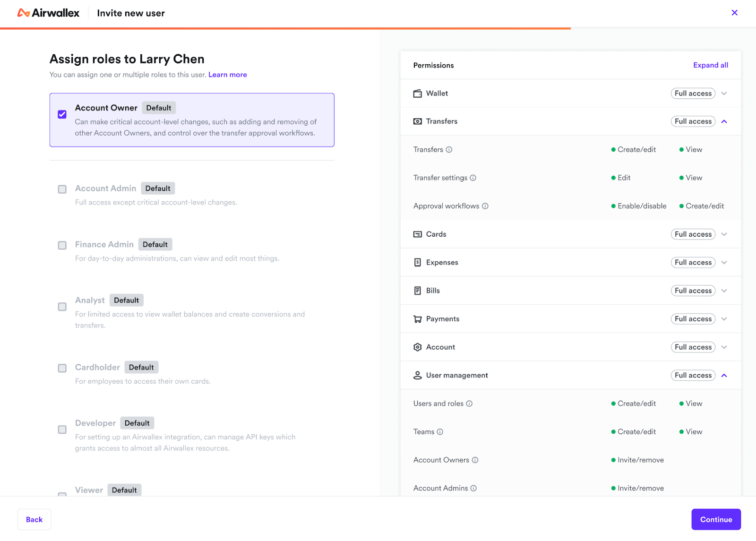Image resolution: width=756 pixels, height=541 pixels.
Task: Click Expand all in Permissions panel
Action: pos(710,65)
